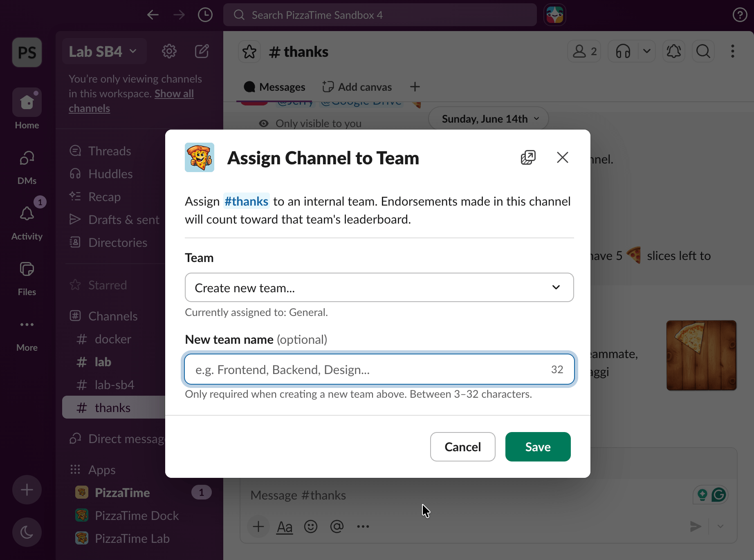Switch to the Messages tab
The width and height of the screenshot is (754, 560).
click(274, 87)
